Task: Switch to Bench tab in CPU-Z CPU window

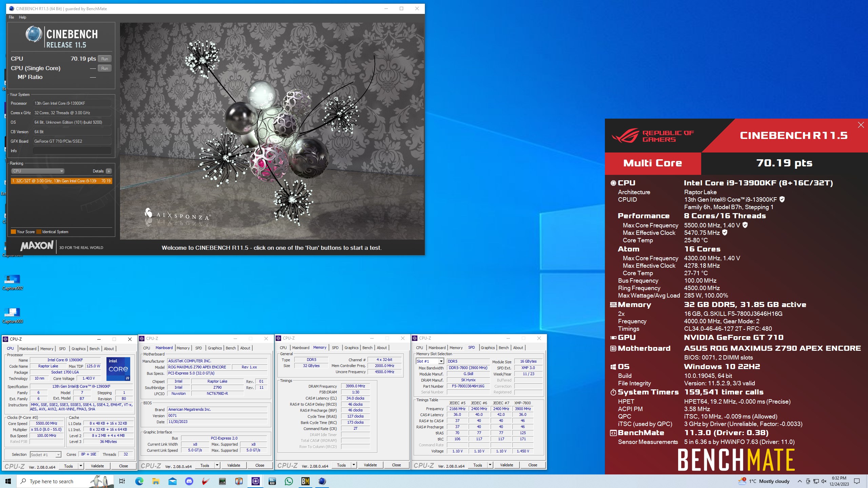Action: 95,349
